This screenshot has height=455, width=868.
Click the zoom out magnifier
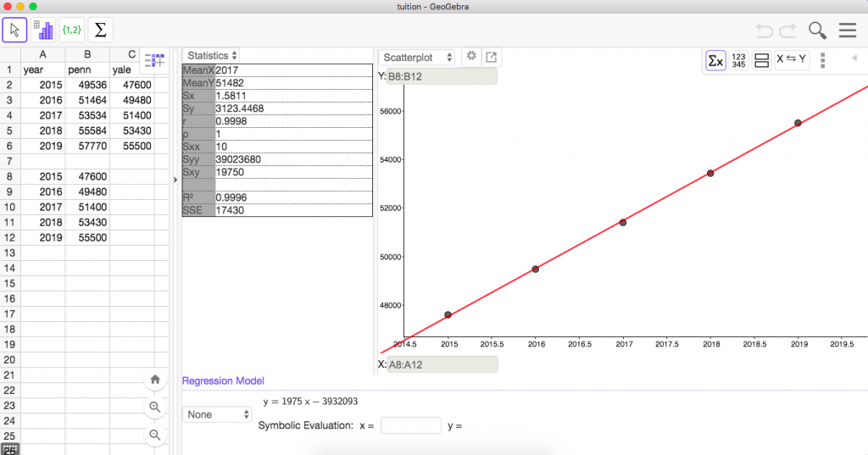pos(155,435)
